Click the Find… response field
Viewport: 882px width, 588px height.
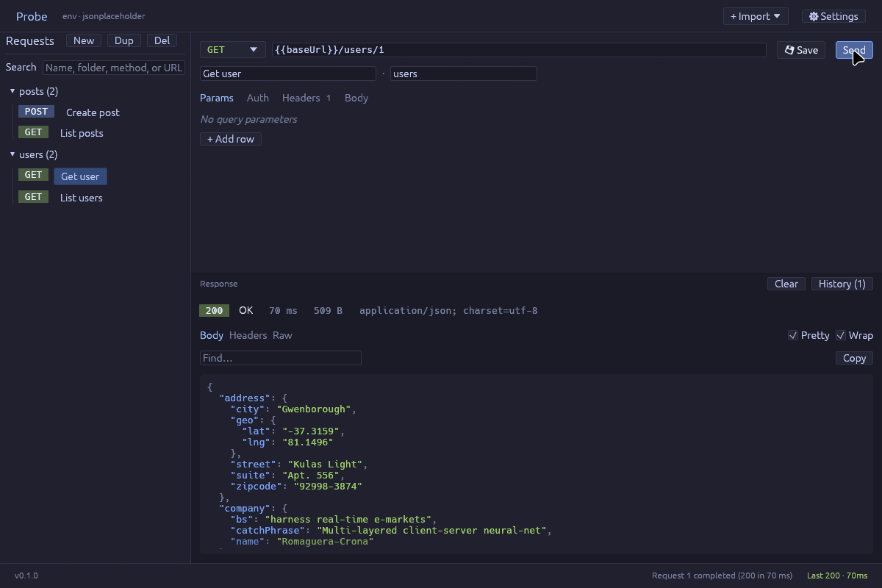[x=281, y=358]
